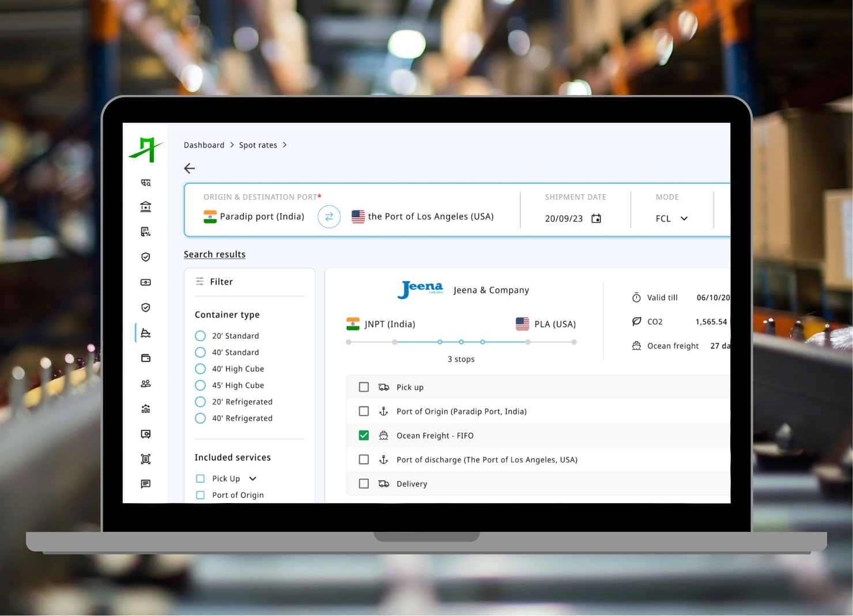
Task: Uncheck Ocean Freight - FIFO checkbox
Action: click(x=364, y=436)
